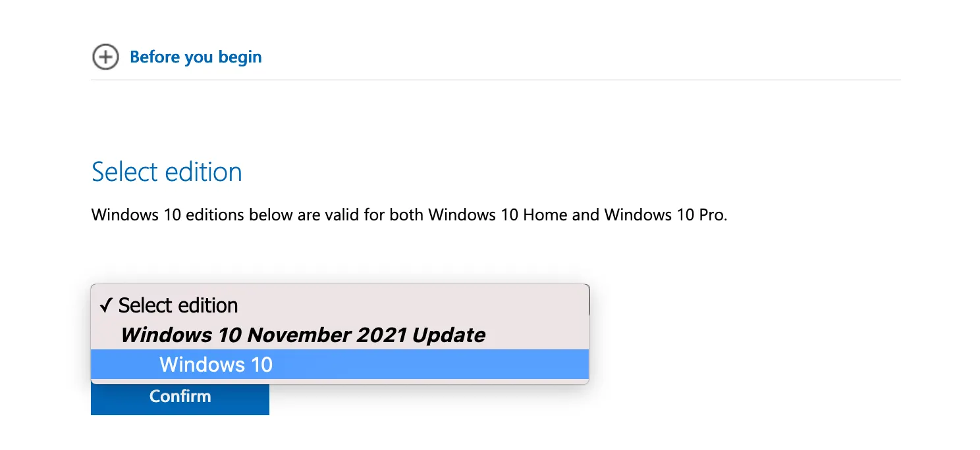The image size is (980, 450).
Task: Select "Windows 10" in the edition list
Action: point(215,364)
